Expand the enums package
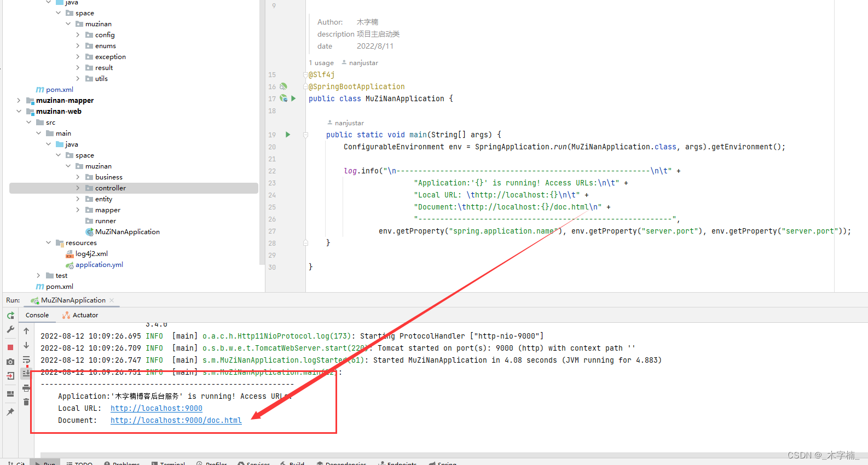This screenshot has width=868, height=465. coord(78,46)
